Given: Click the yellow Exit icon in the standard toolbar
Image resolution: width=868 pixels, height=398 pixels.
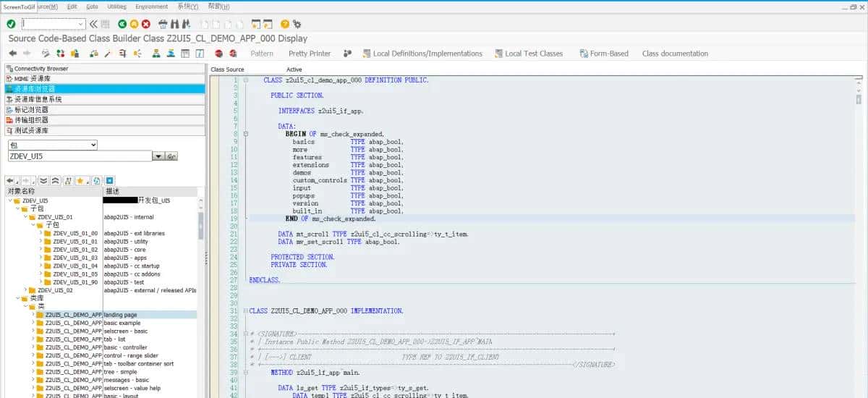Looking at the screenshot, I should tap(134, 24).
